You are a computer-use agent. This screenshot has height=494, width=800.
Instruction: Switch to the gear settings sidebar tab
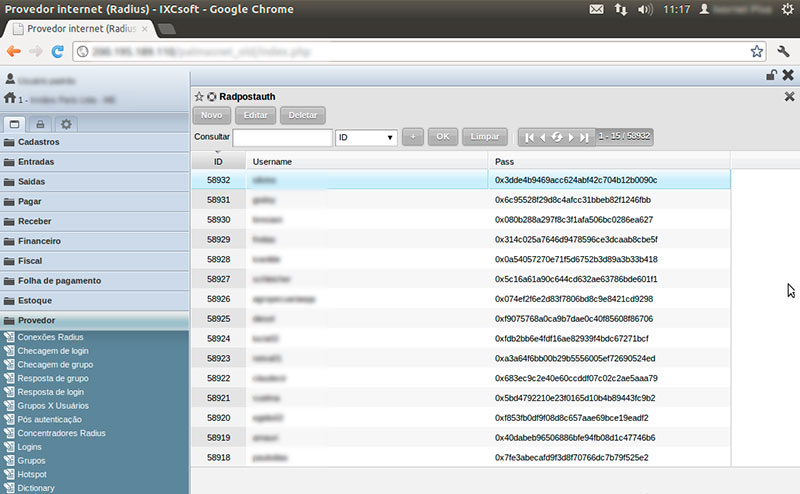click(x=66, y=124)
